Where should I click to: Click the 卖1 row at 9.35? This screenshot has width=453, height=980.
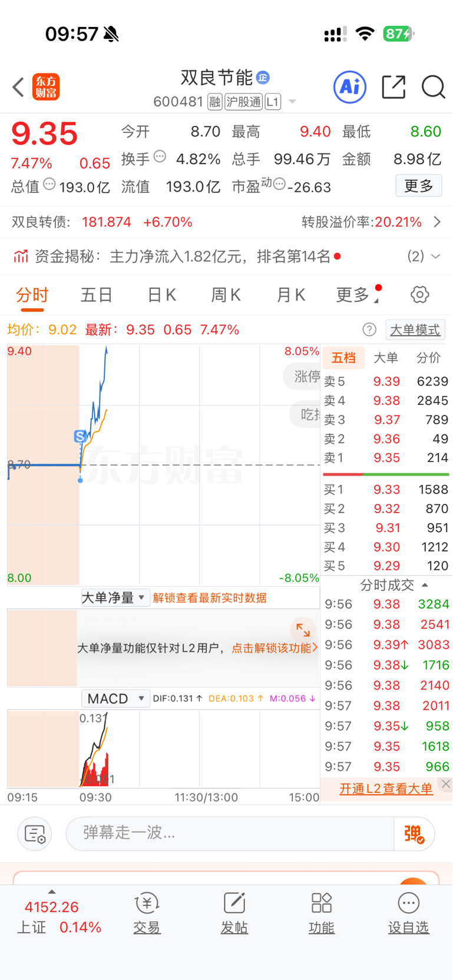[x=386, y=457]
